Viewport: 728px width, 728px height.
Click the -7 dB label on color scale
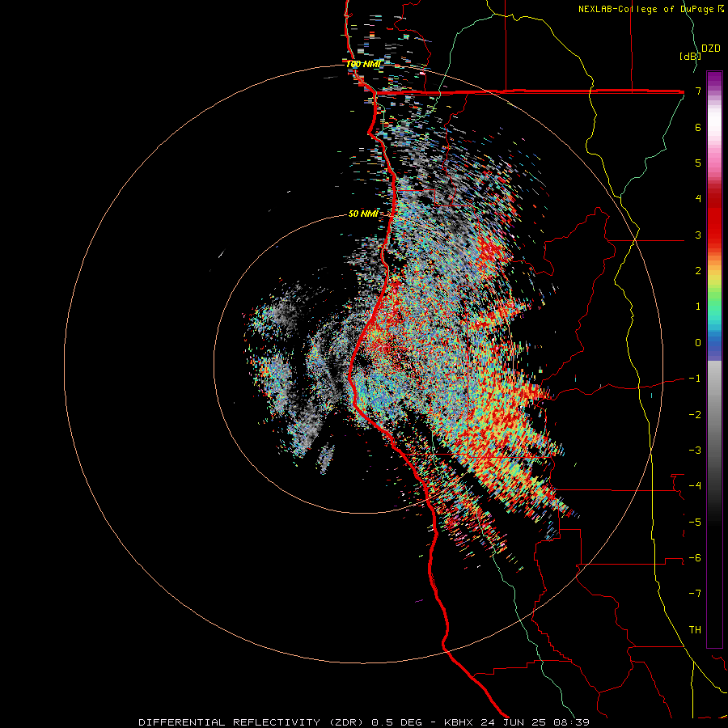[695, 594]
